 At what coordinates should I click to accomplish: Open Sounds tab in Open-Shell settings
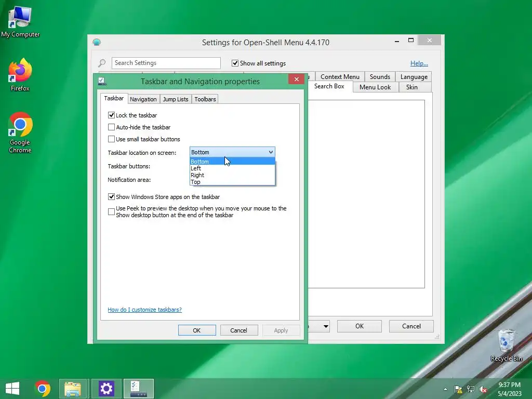click(380, 77)
